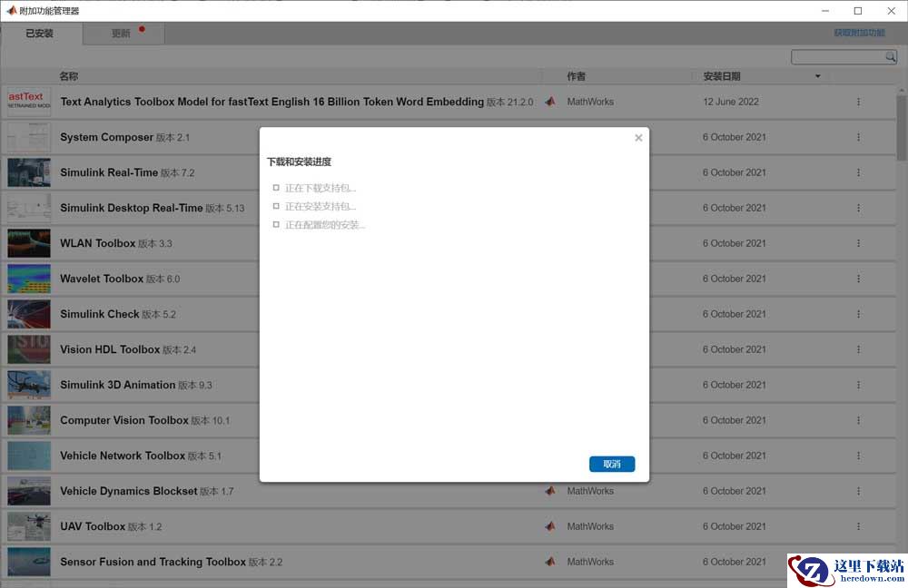Screen dimensions: 908x588
Task: Click the Wavelet Toolbox thumbnail
Action: (29, 279)
